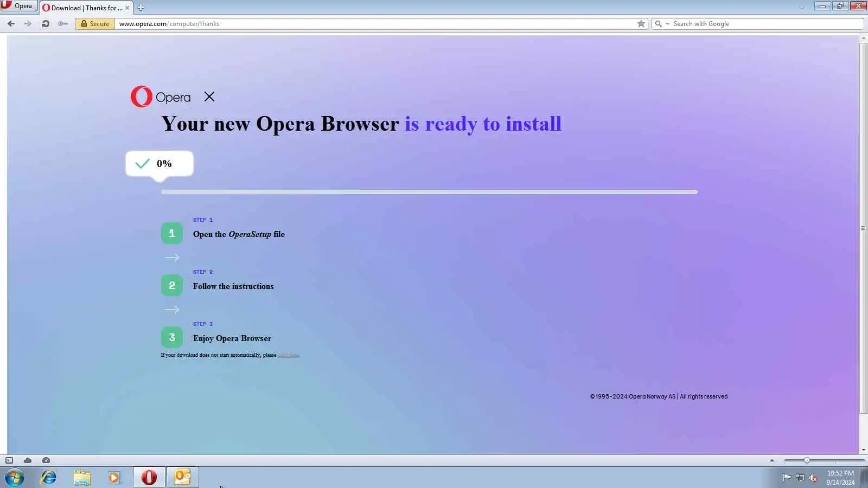Open the clock showing 10:52 PM
868x488 pixels.
840,478
